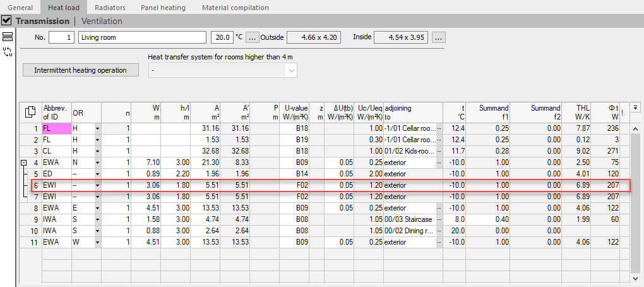This screenshot has width=644, height=287.
Task: Click the layer structure icon in left sidebar
Action: pyautogui.click(x=8, y=37)
